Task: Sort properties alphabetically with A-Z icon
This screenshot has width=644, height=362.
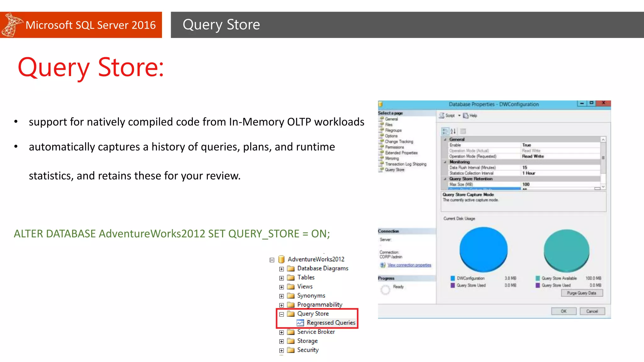Action: [x=453, y=131]
